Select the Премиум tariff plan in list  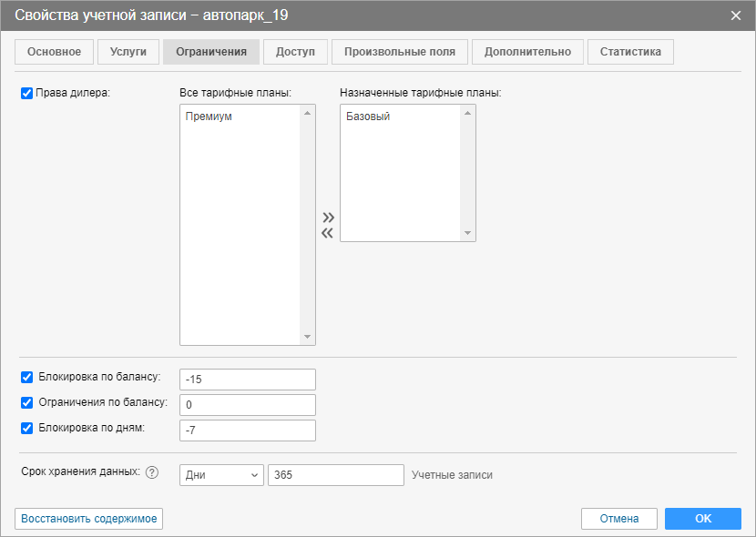tap(208, 117)
